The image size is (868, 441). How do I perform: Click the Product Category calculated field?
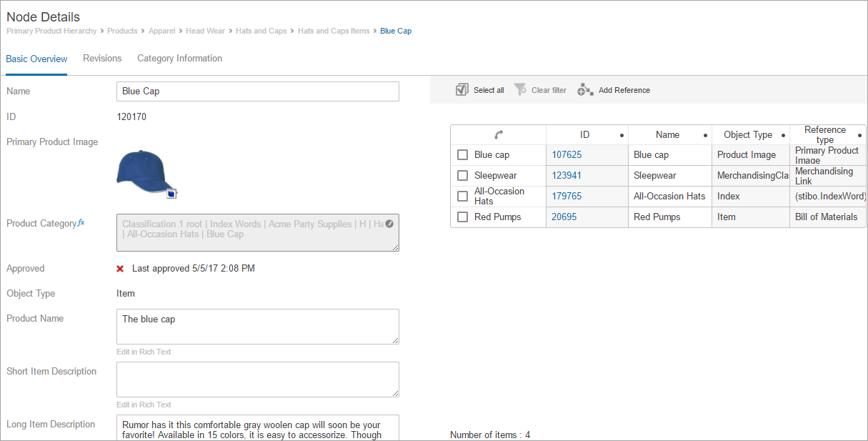[x=258, y=233]
